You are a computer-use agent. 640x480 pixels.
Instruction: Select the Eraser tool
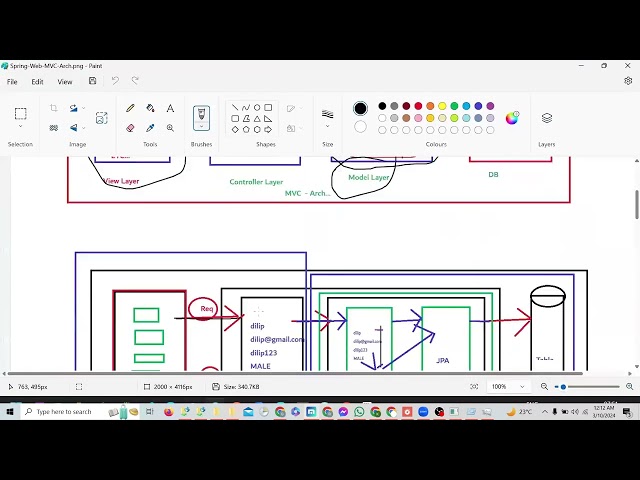130,128
